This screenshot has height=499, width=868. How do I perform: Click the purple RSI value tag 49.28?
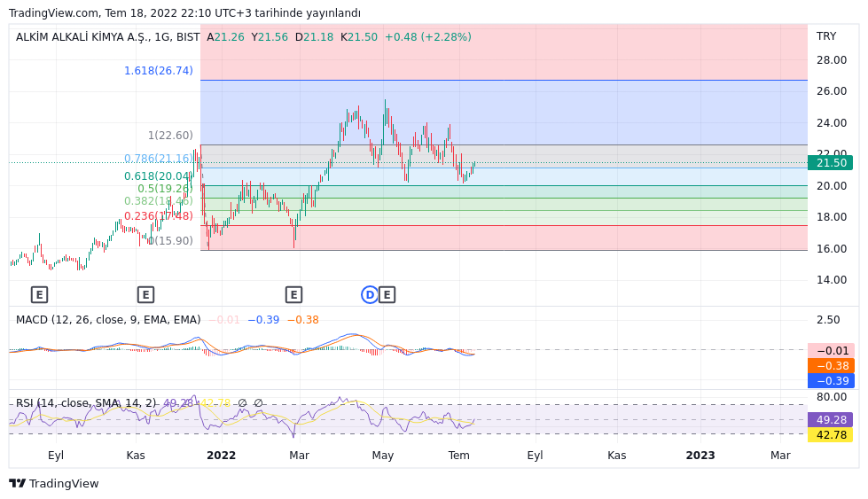tap(831, 420)
